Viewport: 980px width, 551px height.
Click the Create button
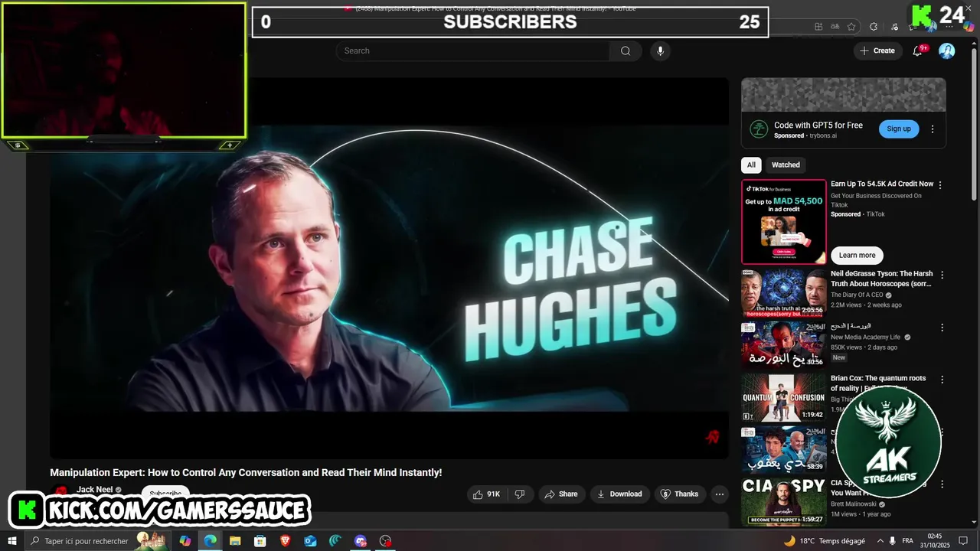tap(877, 51)
